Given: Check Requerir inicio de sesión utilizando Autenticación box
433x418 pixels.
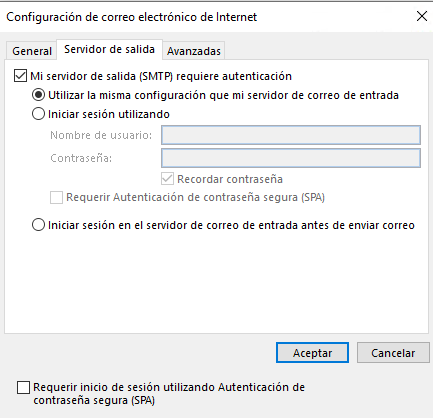Looking at the screenshot, I should 23,388.
